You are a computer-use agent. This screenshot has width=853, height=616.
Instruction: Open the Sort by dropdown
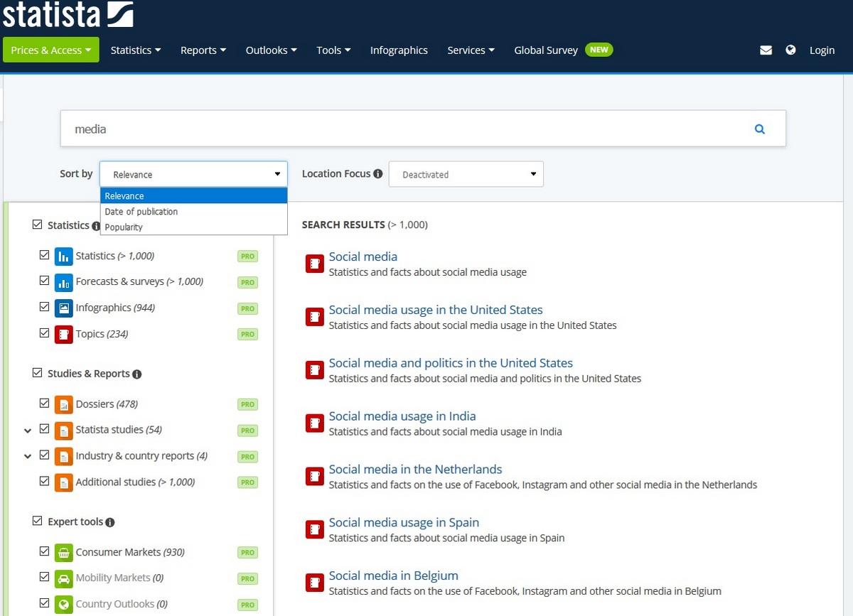(193, 174)
